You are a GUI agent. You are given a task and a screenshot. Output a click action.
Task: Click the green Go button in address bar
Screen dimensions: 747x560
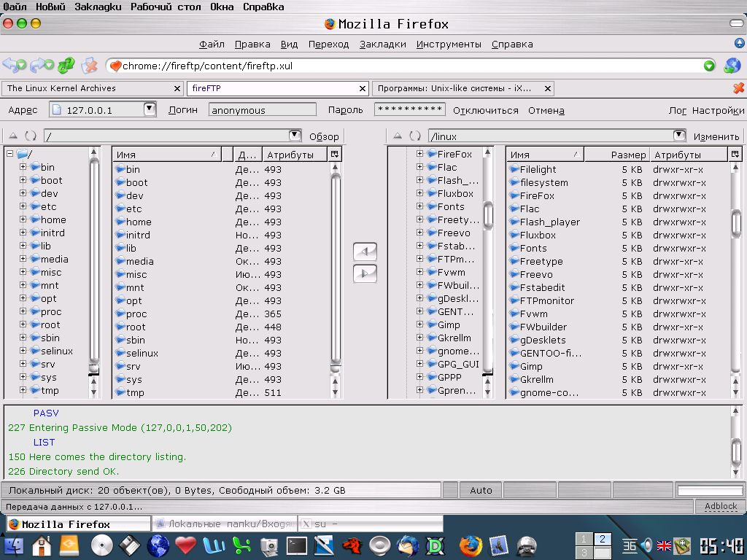(x=709, y=66)
